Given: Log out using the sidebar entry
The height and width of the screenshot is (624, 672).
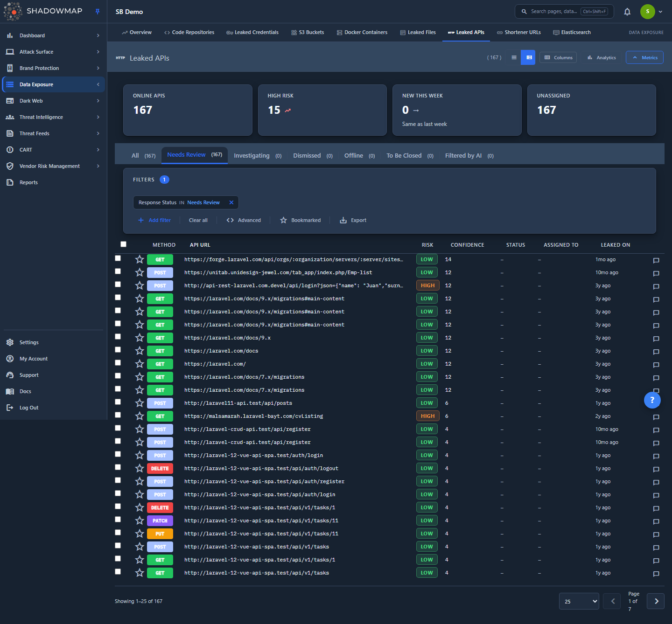Looking at the screenshot, I should pos(53,408).
